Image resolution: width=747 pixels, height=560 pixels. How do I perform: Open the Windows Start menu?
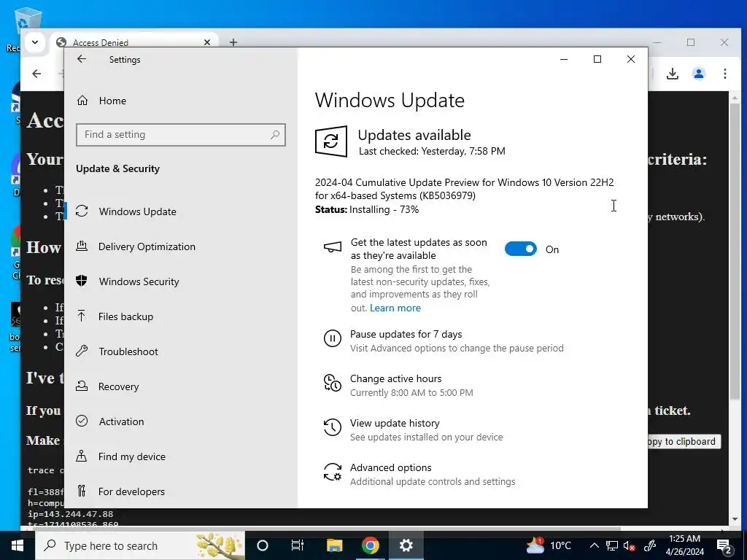click(18, 545)
